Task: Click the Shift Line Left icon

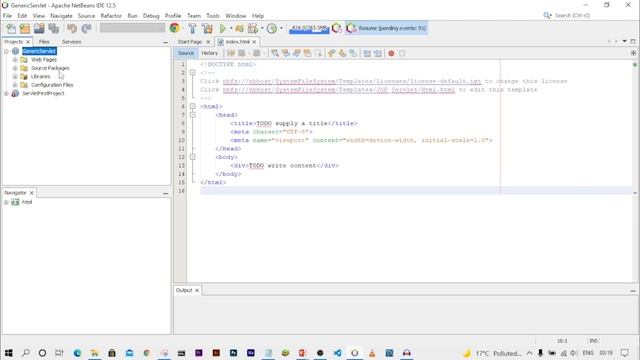Action: tap(367, 53)
